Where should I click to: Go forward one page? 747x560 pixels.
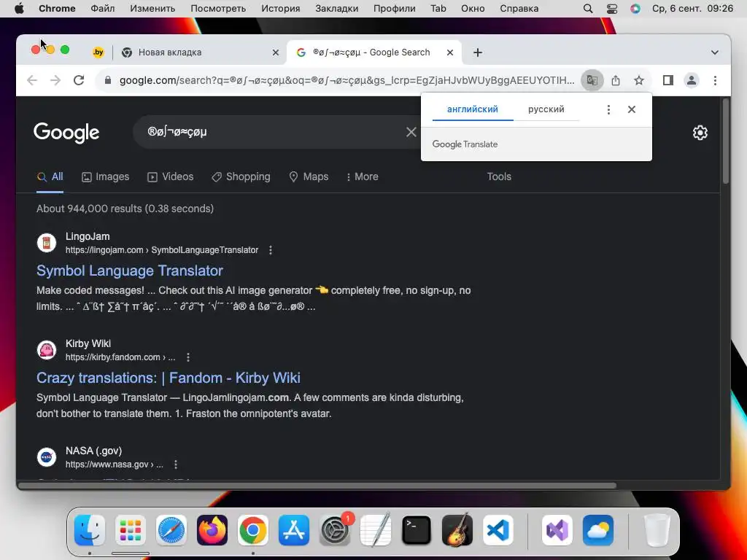point(55,80)
